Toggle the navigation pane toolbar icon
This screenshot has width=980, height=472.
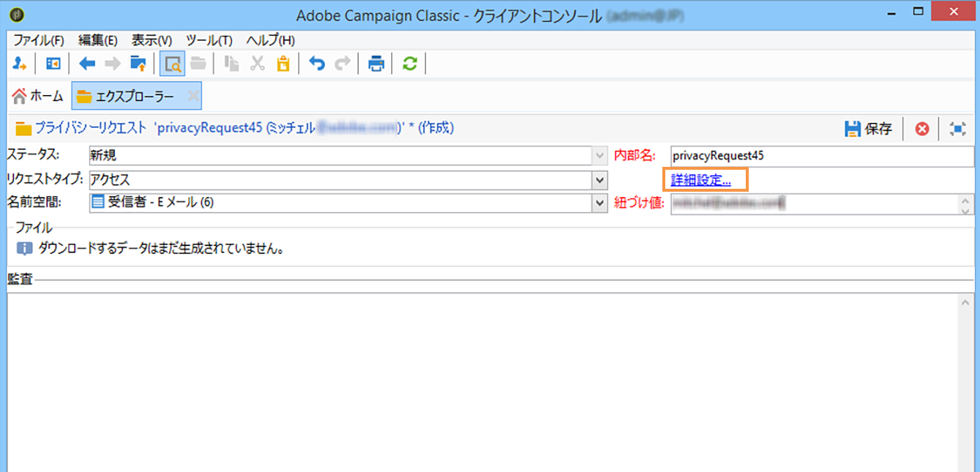pos(53,64)
